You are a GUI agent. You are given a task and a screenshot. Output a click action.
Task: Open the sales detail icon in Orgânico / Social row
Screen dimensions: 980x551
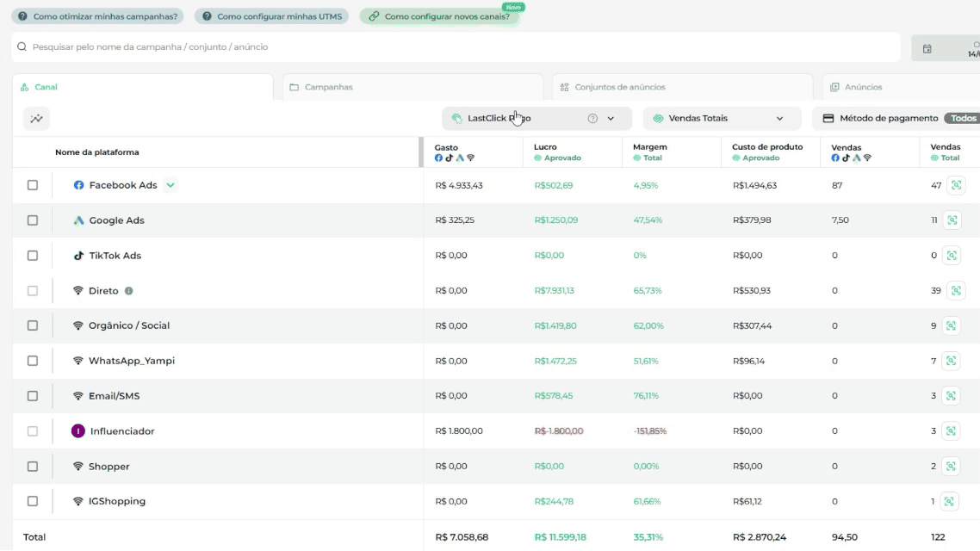pos(952,325)
